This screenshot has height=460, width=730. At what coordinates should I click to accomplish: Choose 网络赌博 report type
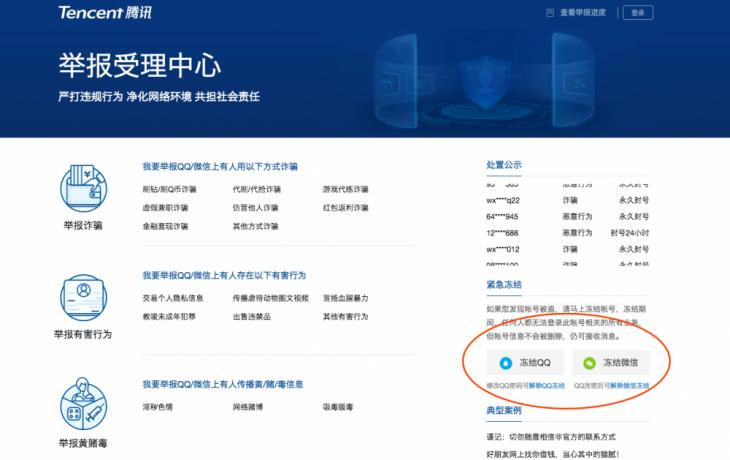[248, 407]
